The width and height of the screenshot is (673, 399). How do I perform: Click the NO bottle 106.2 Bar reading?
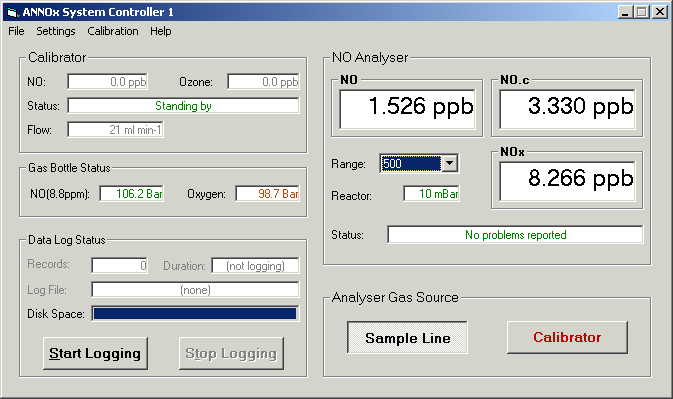tap(131, 193)
